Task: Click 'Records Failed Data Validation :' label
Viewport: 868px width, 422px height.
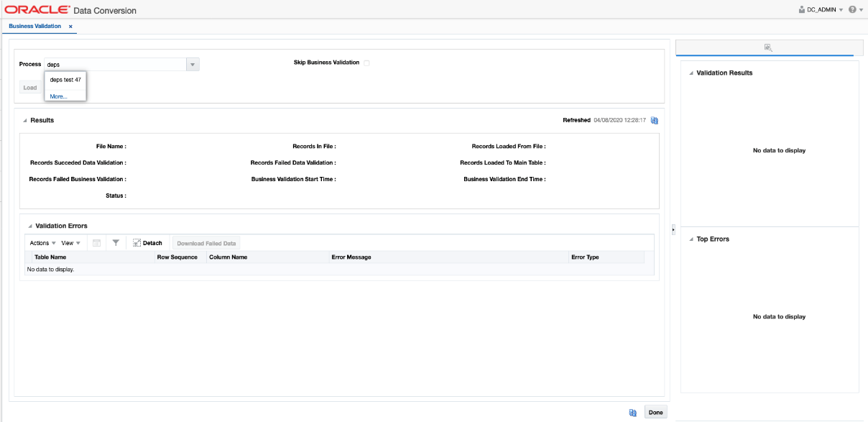Action: point(293,163)
